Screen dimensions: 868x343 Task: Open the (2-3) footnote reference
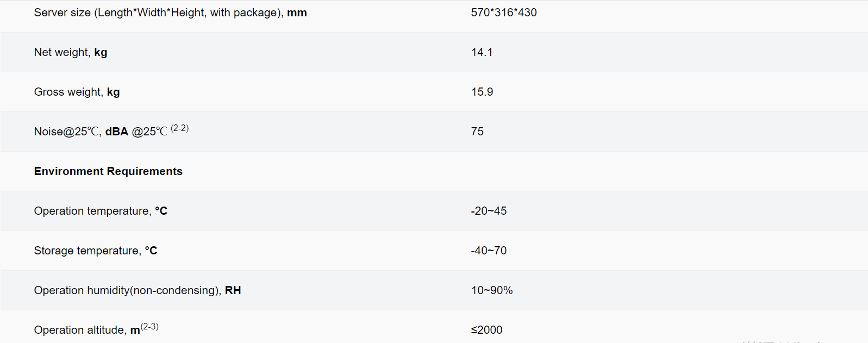click(x=149, y=327)
